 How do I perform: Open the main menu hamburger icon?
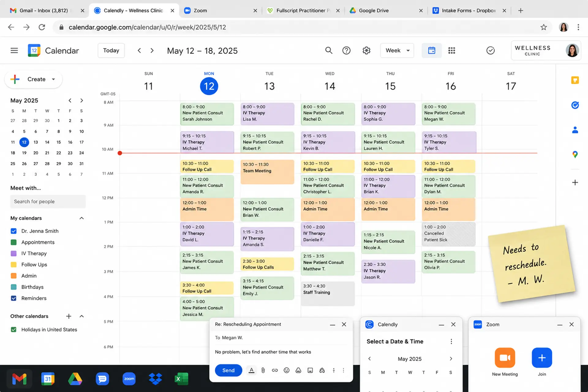14,51
